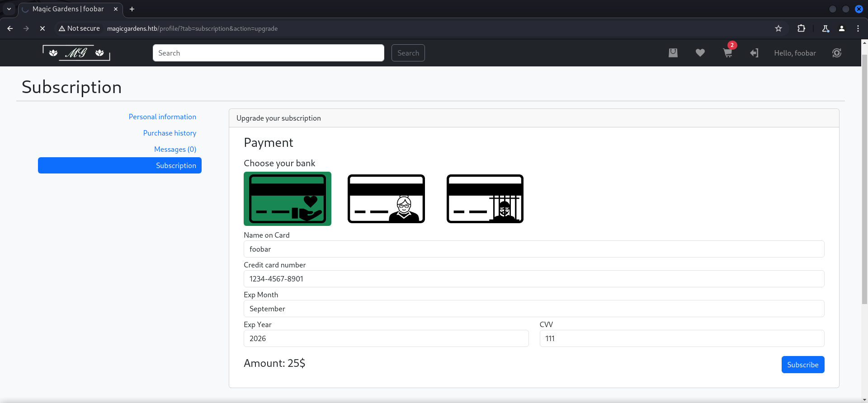This screenshot has width=868, height=403.
Task: Click the wishlist heart icon
Action: pyautogui.click(x=700, y=53)
